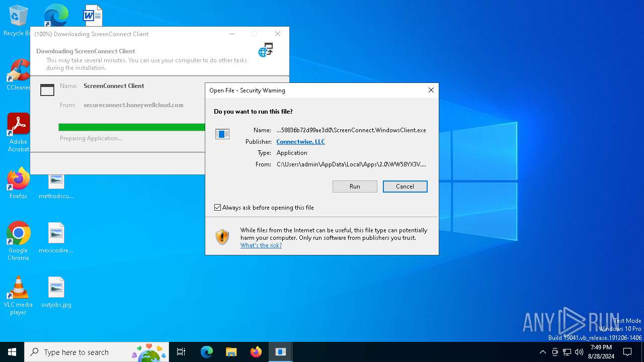
Task: Launch the Google Chrome desktop shortcut
Action: 18,241
